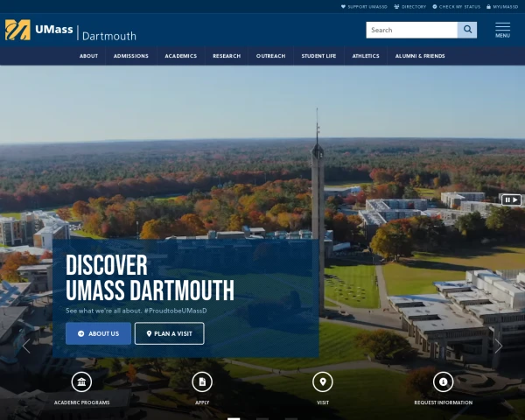Open the Directory link

click(410, 7)
